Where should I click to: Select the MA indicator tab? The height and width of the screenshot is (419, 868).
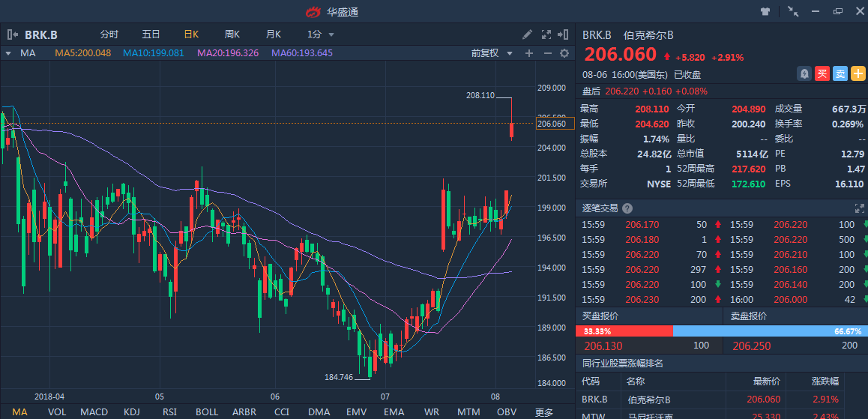tap(19, 412)
